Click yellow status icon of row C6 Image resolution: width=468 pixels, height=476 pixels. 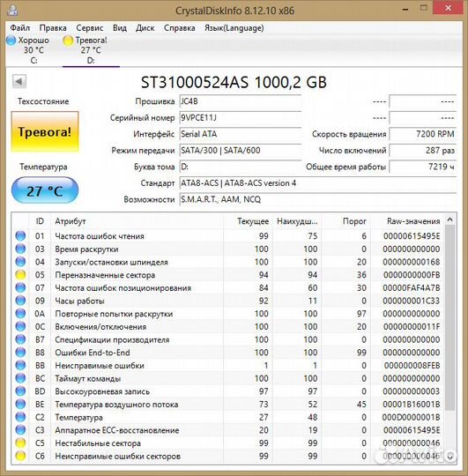pos(20,456)
